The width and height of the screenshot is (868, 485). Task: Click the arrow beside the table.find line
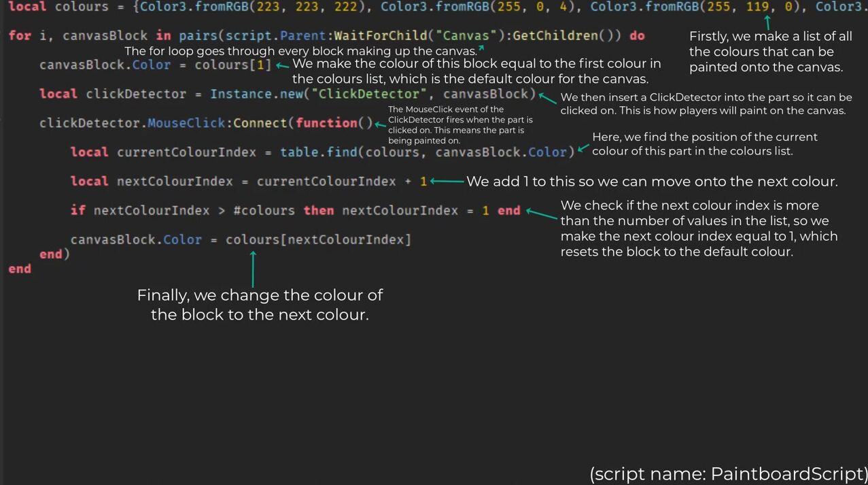pyautogui.click(x=583, y=148)
